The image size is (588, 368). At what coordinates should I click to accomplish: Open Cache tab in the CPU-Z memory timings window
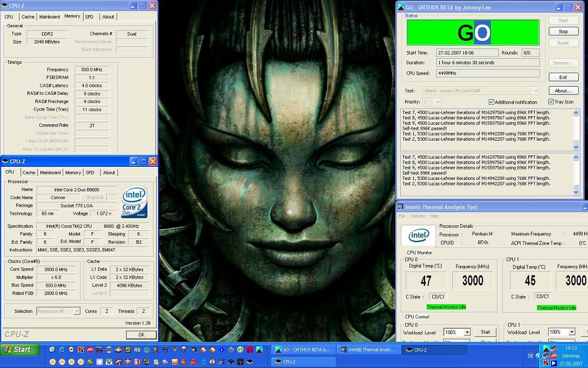[x=28, y=16]
